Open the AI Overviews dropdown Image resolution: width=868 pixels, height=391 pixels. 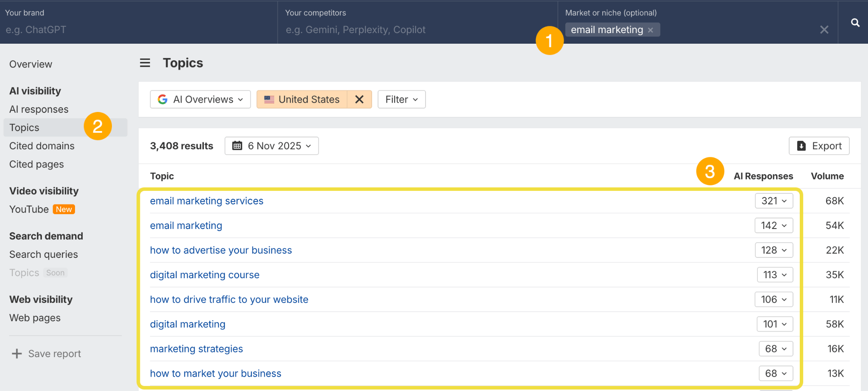pyautogui.click(x=200, y=99)
